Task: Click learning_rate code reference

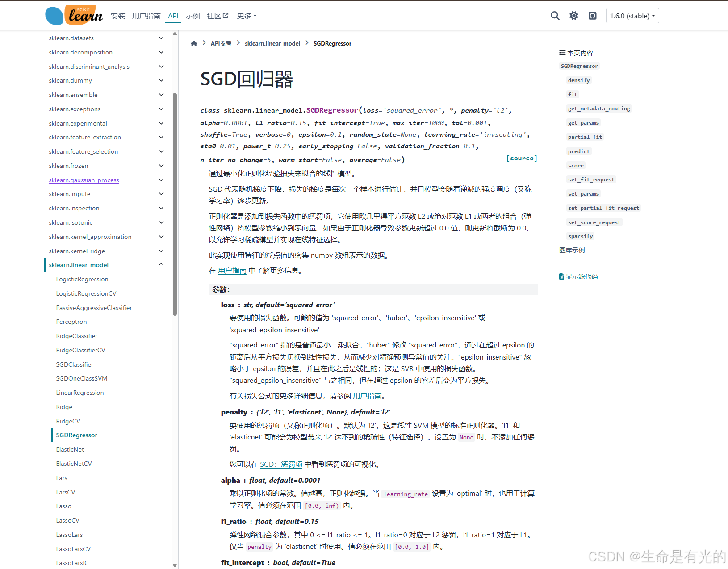Action: (406, 494)
